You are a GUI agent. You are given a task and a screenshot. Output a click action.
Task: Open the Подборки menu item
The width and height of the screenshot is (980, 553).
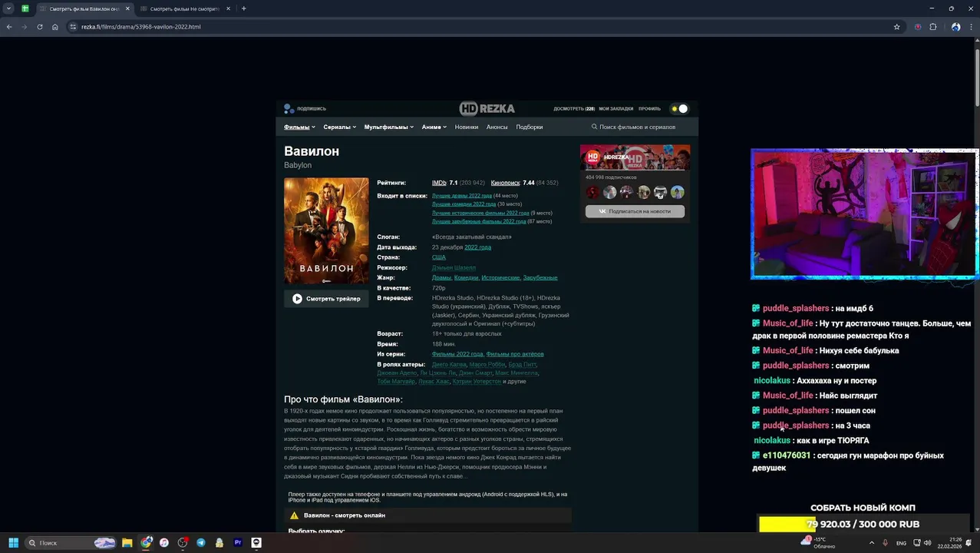530,127
